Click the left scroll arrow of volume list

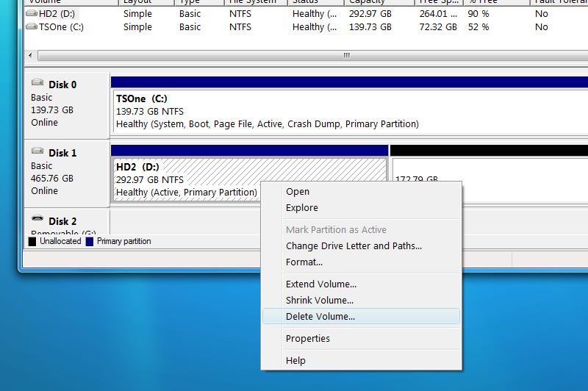(x=30, y=56)
